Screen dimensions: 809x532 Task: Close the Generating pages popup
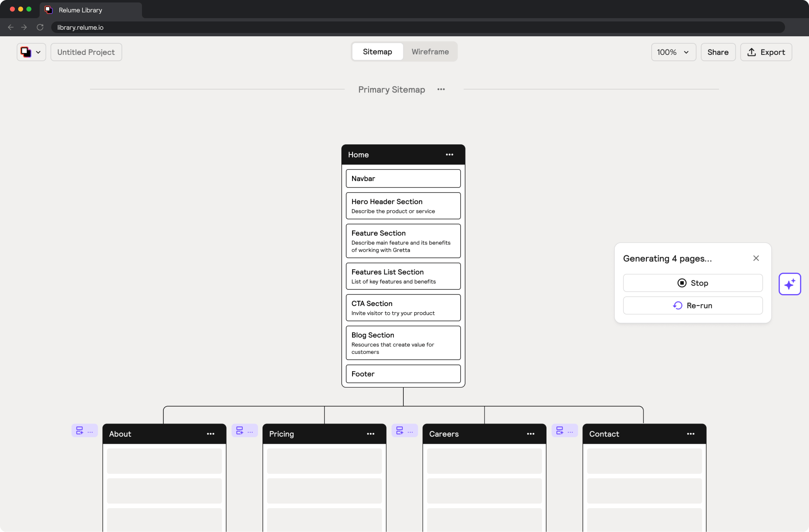[x=756, y=258]
